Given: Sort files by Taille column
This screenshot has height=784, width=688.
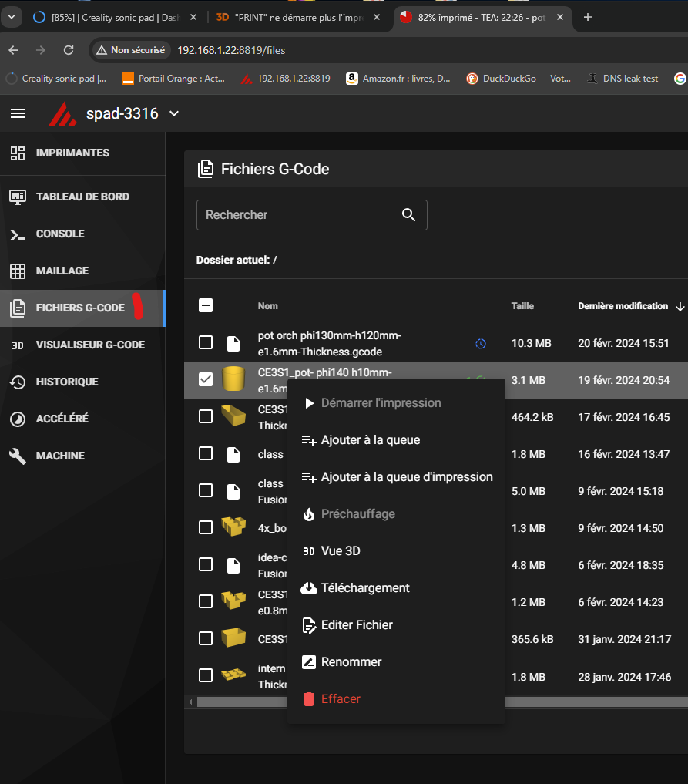Looking at the screenshot, I should tap(522, 306).
